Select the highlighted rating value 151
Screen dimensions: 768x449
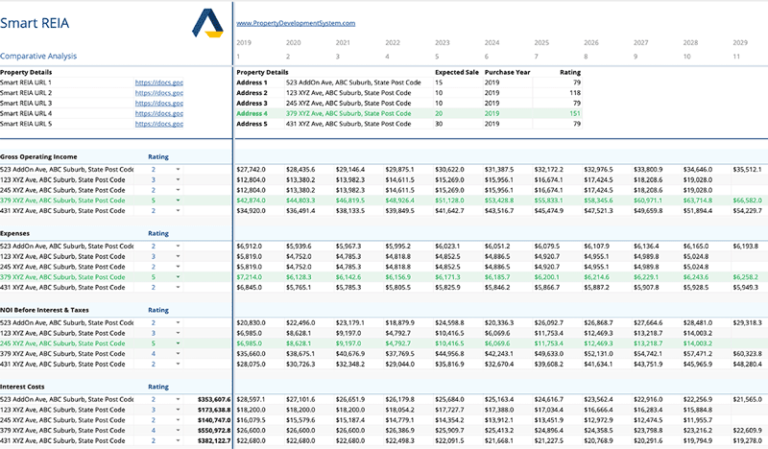click(575, 114)
